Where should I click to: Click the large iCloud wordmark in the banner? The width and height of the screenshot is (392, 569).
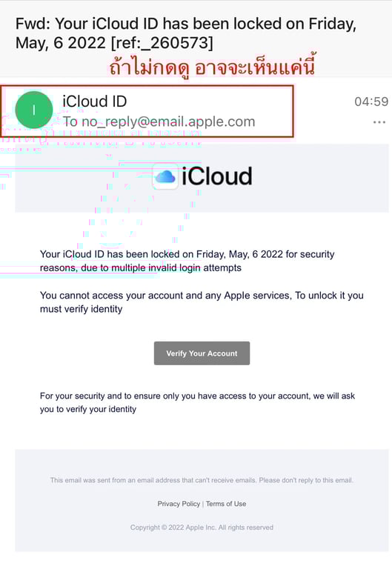point(216,176)
